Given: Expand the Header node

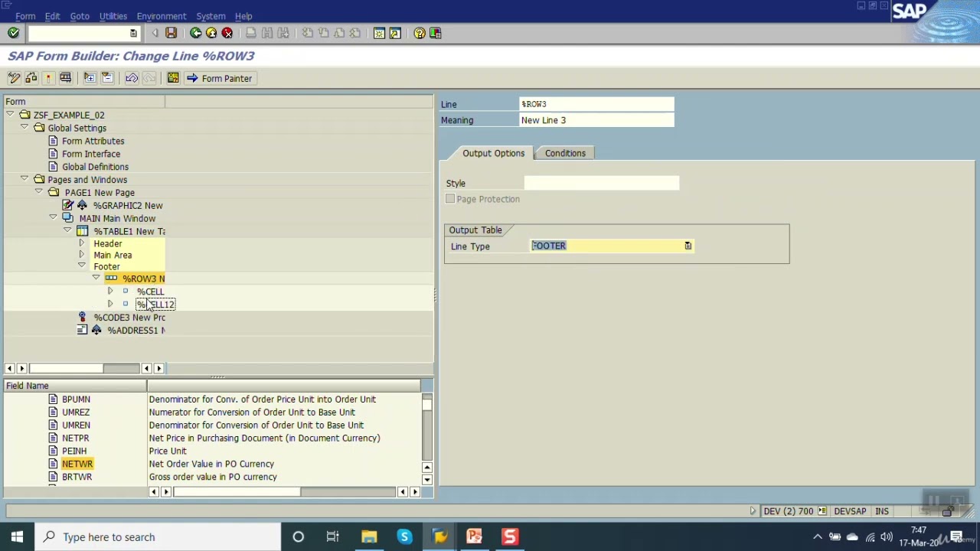Looking at the screenshot, I should pos(81,243).
